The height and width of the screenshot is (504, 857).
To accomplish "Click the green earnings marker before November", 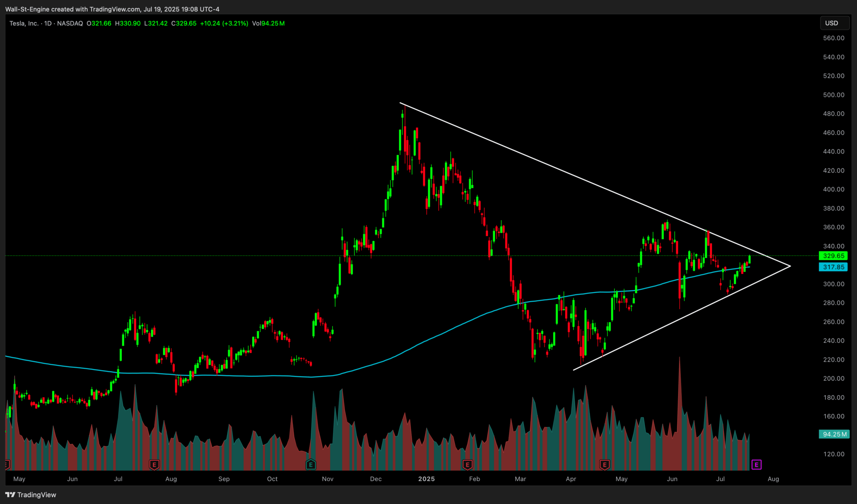I will click(x=311, y=465).
